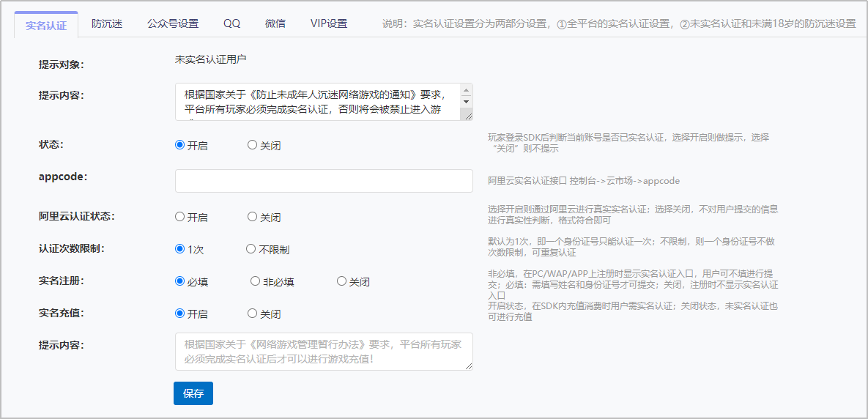Click the 认证次数限制 label
The height and width of the screenshot is (419, 868).
pos(71,248)
